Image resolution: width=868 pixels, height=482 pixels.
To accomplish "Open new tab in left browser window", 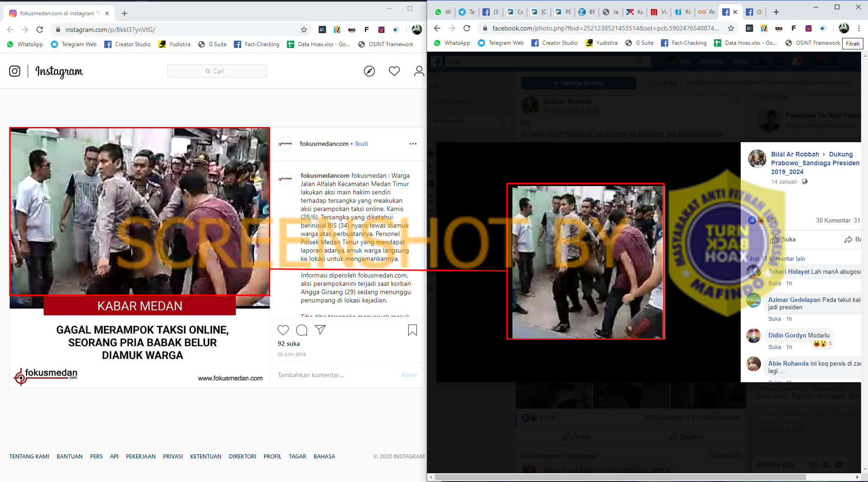I will click(125, 13).
